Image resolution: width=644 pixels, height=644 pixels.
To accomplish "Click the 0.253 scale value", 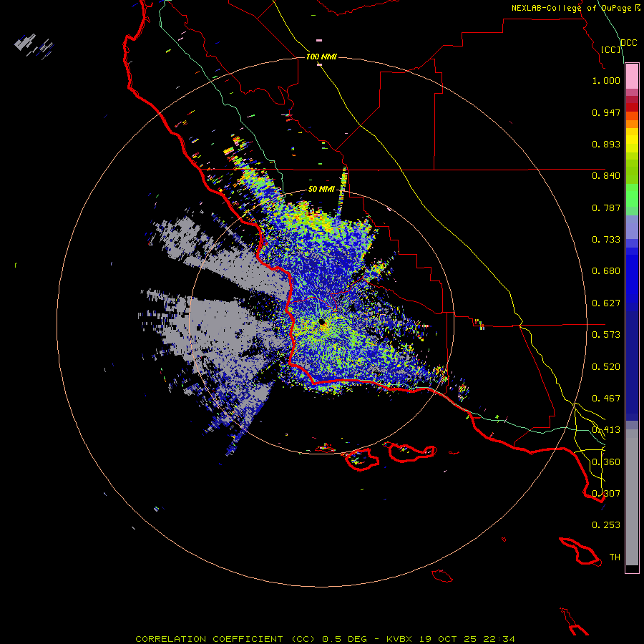I will (x=606, y=525).
